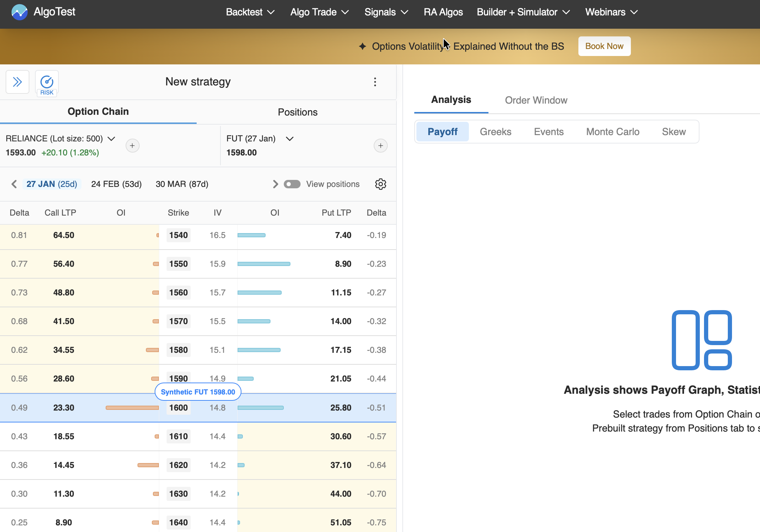The width and height of the screenshot is (760, 532).
Task: Click the Book Now button
Action: pos(604,46)
